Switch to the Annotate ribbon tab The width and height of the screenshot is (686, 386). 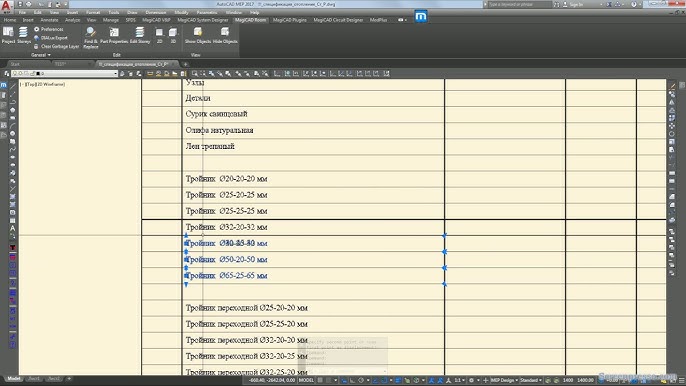click(49, 20)
